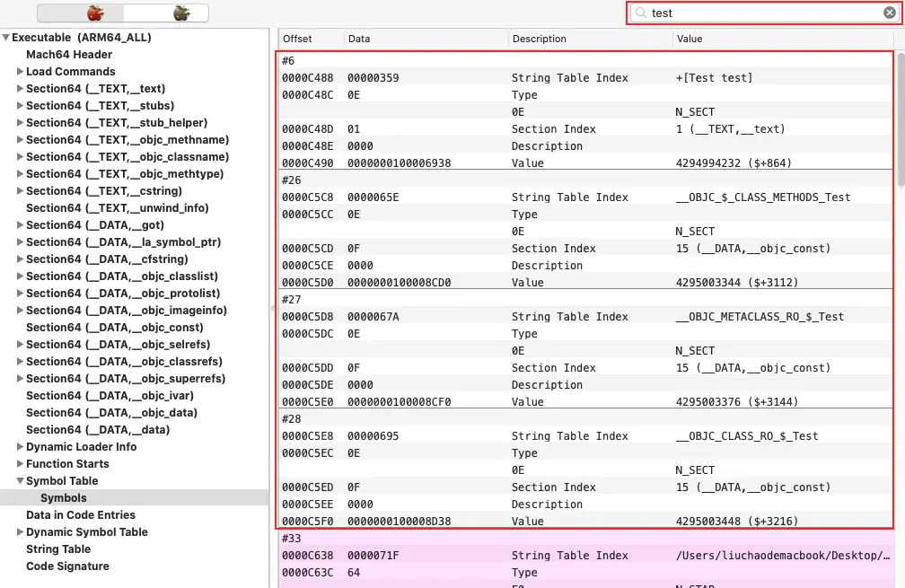Screen dimensions: 905x588
Task: Expand the Dynamic Symbol Table node
Action: click(20, 532)
